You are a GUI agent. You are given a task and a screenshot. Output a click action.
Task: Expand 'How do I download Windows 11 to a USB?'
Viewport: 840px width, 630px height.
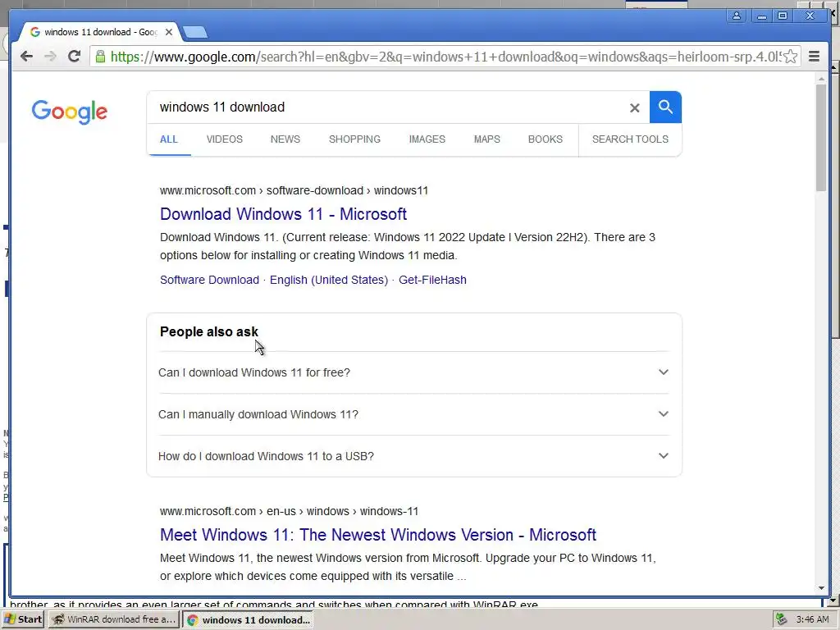coord(413,456)
